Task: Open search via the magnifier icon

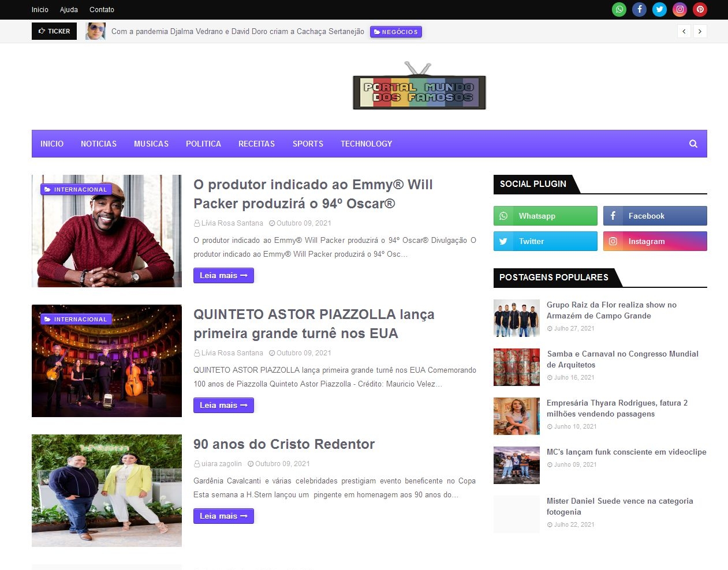Action: click(x=693, y=144)
